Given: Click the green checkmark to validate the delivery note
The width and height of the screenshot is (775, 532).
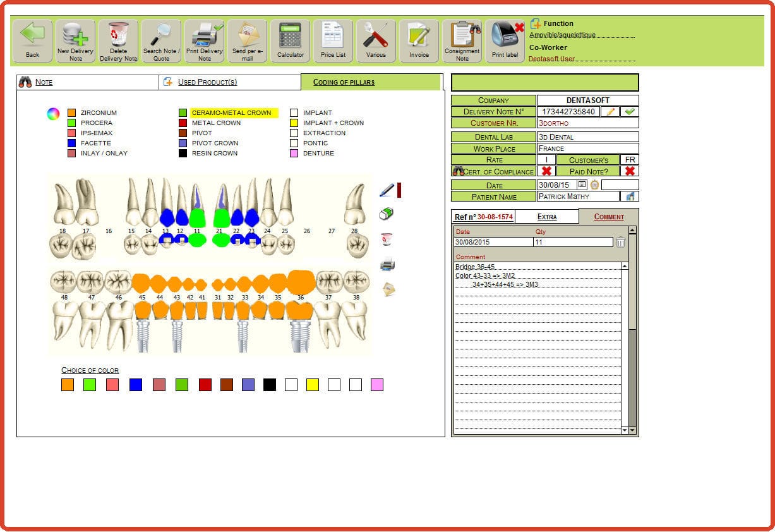Looking at the screenshot, I should coord(628,111).
